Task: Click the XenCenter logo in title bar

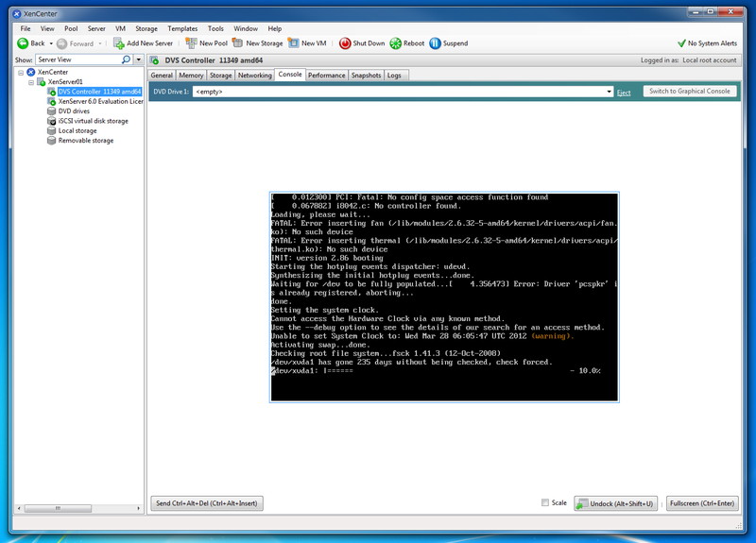Action: coord(17,14)
